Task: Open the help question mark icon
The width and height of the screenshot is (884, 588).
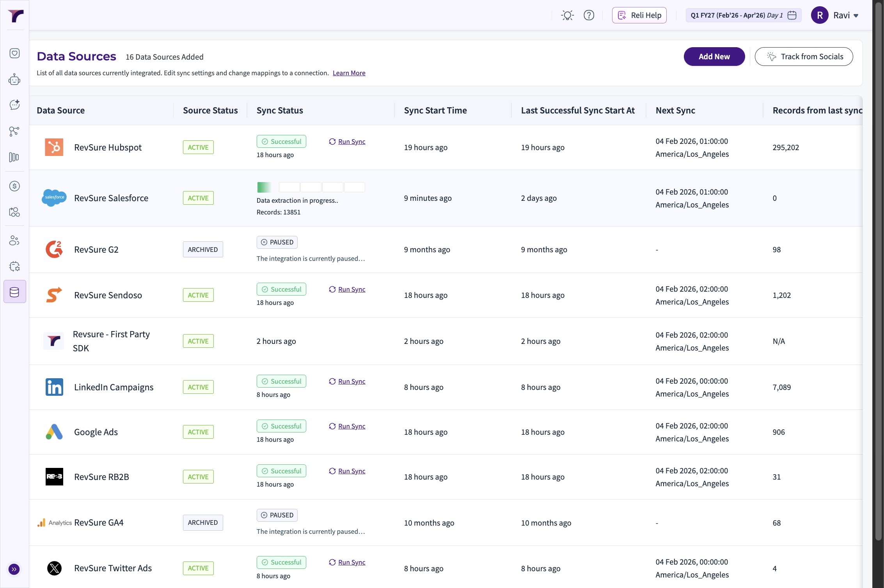Action: (x=589, y=15)
